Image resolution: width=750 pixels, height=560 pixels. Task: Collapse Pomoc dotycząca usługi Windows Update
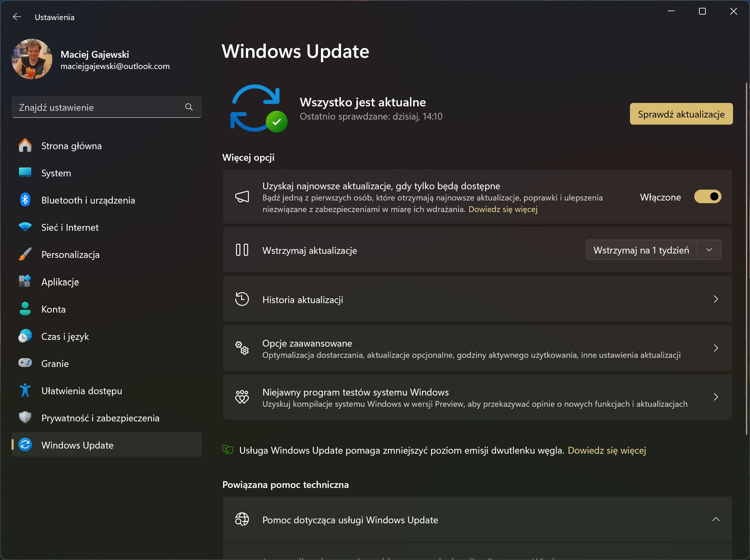tap(716, 519)
